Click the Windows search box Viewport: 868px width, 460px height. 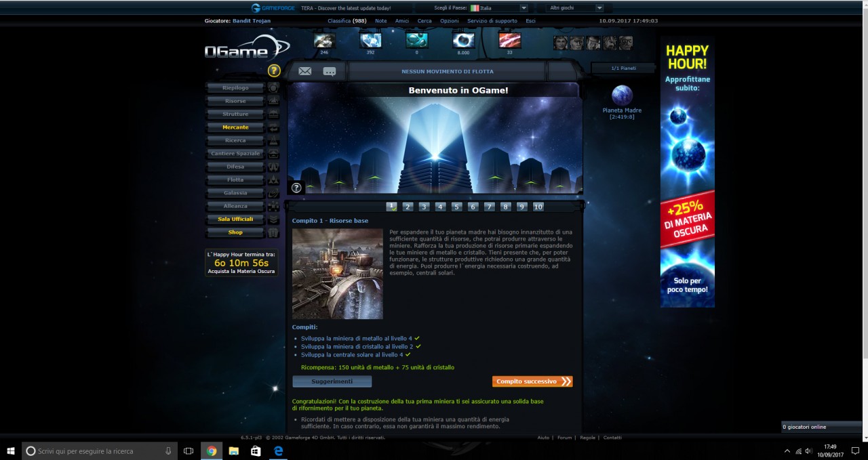[100, 451]
